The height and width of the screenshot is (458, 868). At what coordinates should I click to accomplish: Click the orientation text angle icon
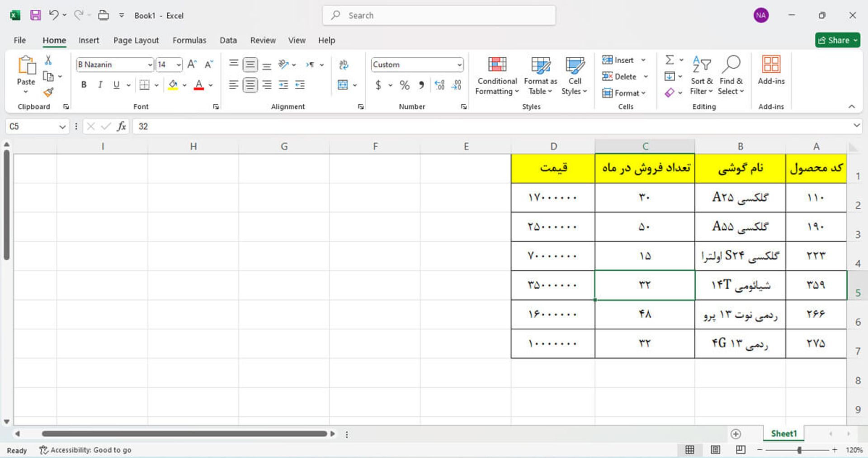[x=283, y=65]
